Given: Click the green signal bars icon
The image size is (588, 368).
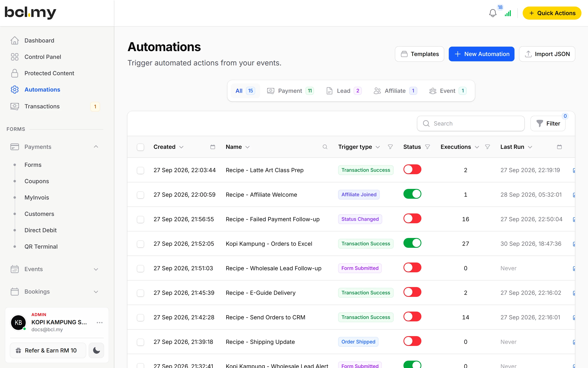Looking at the screenshot, I should (508, 13).
